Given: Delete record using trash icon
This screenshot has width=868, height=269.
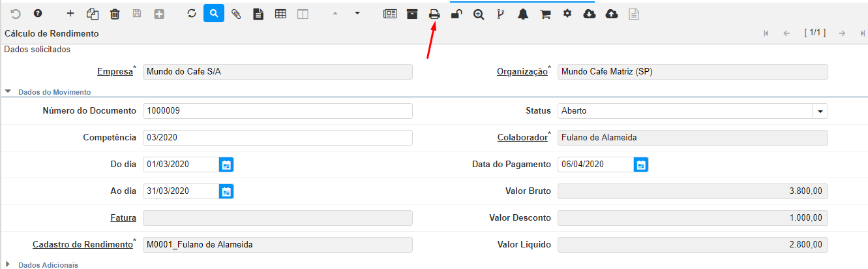Looking at the screenshot, I should click(115, 13).
